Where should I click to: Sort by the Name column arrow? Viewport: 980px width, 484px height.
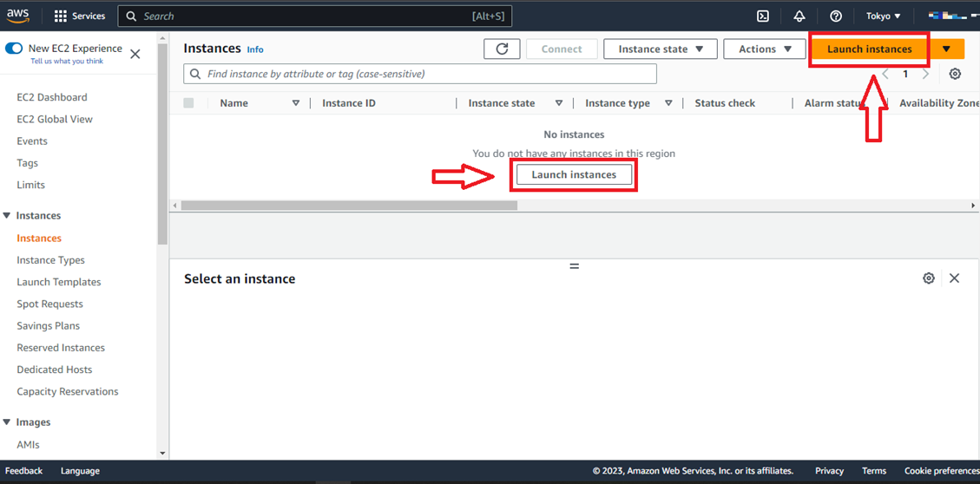(x=296, y=103)
